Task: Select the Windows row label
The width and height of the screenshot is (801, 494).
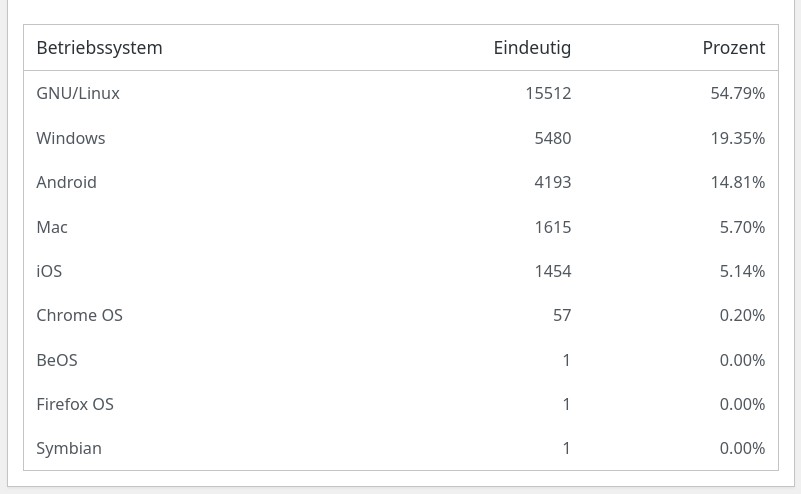Action: (71, 138)
